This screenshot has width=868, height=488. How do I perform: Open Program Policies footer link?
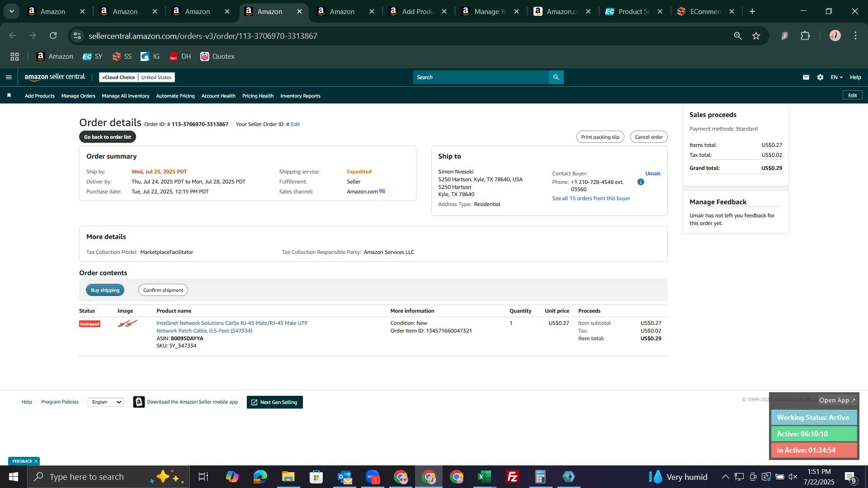(60, 402)
